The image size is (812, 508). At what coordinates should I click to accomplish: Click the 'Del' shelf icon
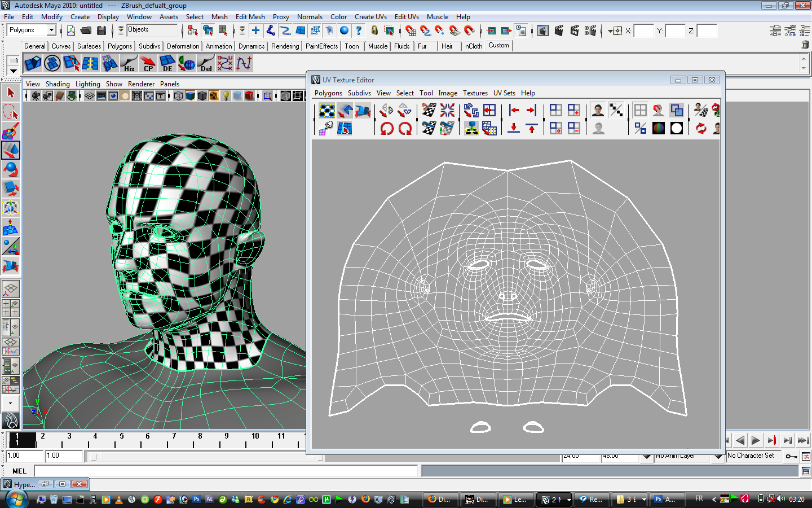(206, 63)
